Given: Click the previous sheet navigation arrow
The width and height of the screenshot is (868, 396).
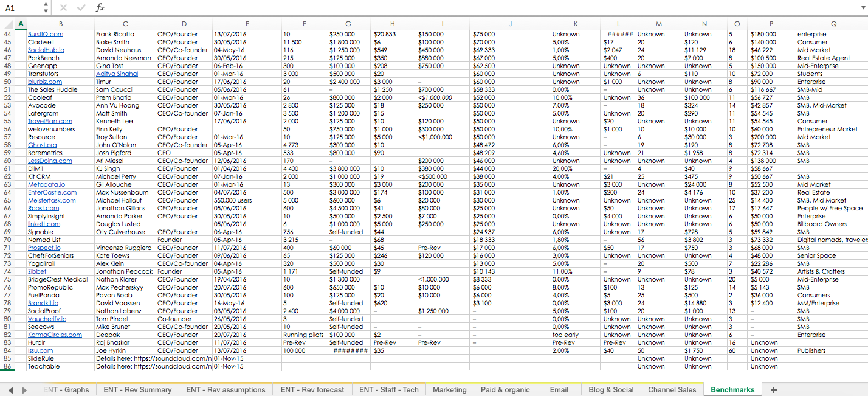Looking at the screenshot, I should point(11,390).
